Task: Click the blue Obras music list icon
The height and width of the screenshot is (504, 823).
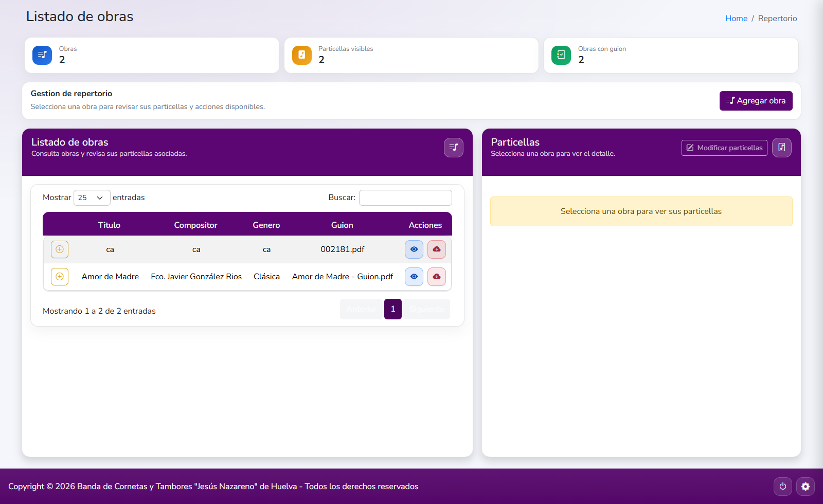Action: pos(42,55)
